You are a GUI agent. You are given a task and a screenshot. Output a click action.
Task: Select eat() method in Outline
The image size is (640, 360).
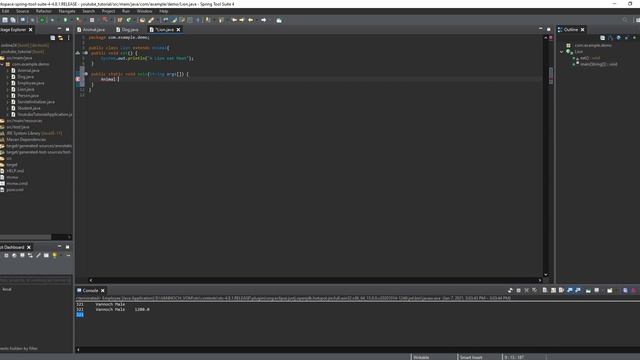tap(590, 58)
